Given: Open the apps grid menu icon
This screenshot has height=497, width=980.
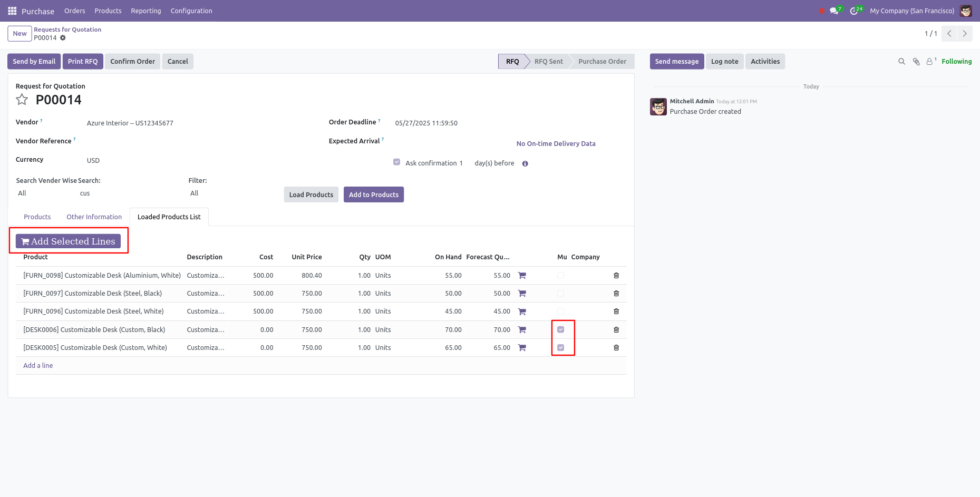Looking at the screenshot, I should [x=12, y=11].
